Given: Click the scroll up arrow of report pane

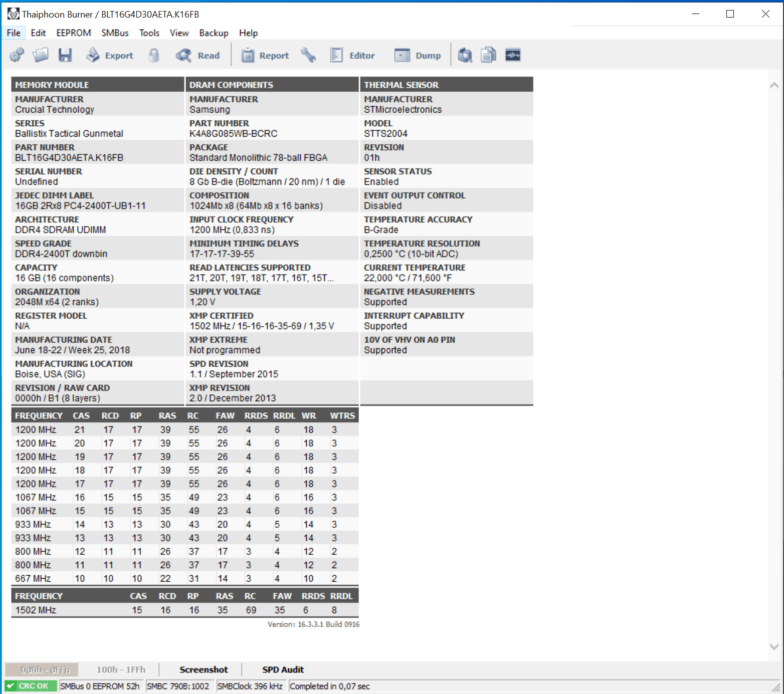Looking at the screenshot, I should [x=774, y=85].
